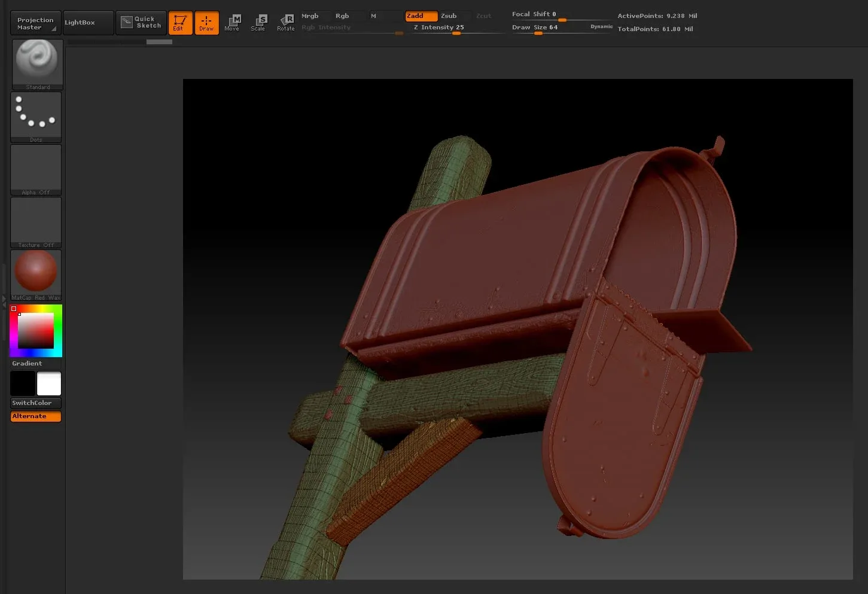The width and height of the screenshot is (868, 594).
Task: Select the MatCap Red Wax material
Action: (36, 271)
